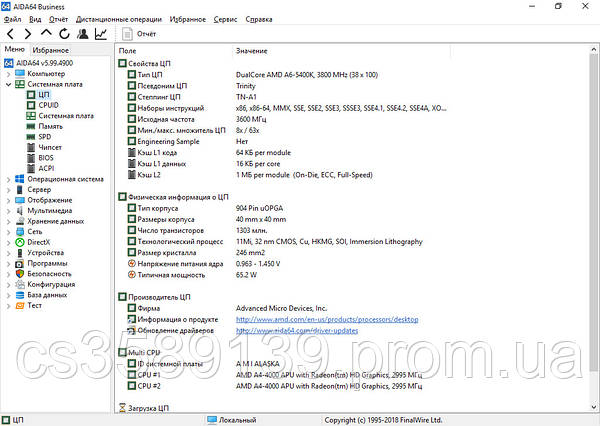Switch to the Меню sidebar tab
The height and width of the screenshot is (426, 600).
pos(15,49)
